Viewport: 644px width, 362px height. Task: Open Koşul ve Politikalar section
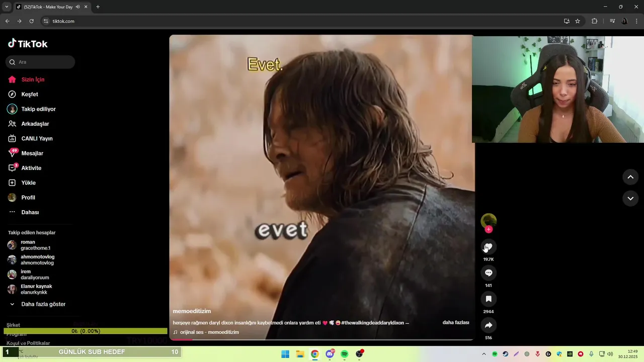pos(28,343)
